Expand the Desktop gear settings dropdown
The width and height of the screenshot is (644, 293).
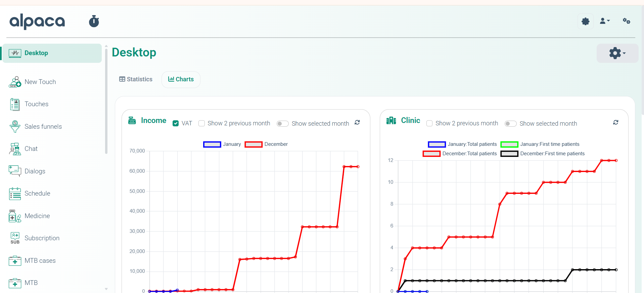point(617,53)
